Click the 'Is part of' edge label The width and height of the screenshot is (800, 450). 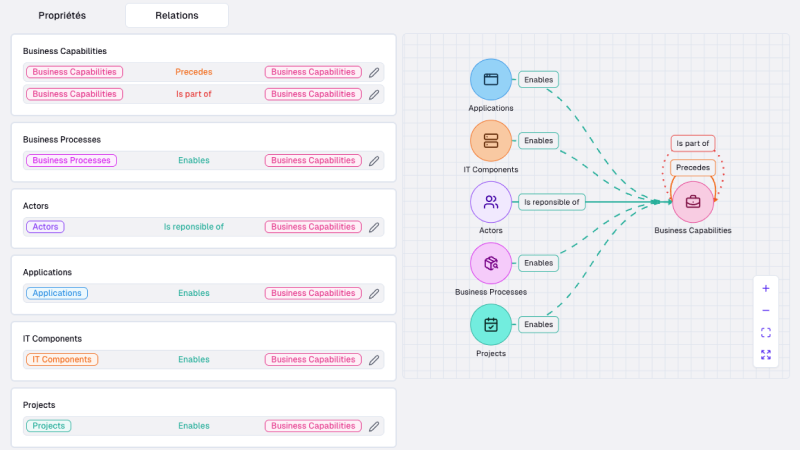click(x=692, y=143)
